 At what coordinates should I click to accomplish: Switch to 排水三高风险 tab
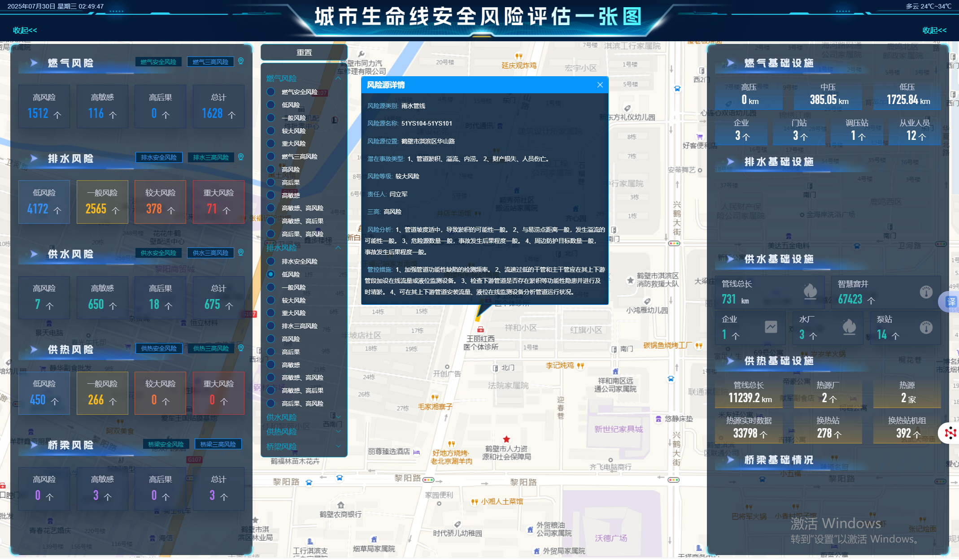211,157
